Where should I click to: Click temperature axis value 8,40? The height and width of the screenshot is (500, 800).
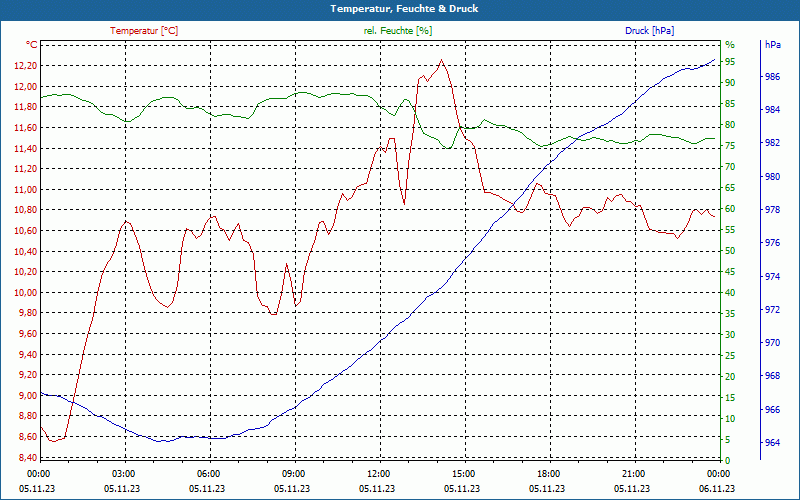pos(29,457)
